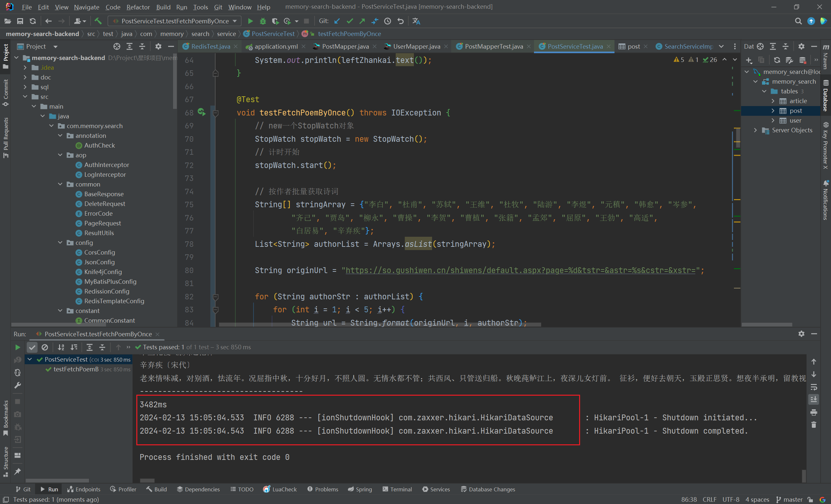The height and width of the screenshot is (504, 831).
Task: Open Search Everywhere magnifier icon
Action: 798,21
